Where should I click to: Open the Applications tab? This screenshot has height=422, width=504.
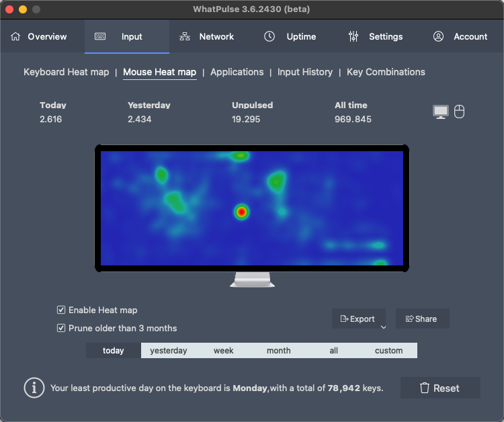coord(237,72)
